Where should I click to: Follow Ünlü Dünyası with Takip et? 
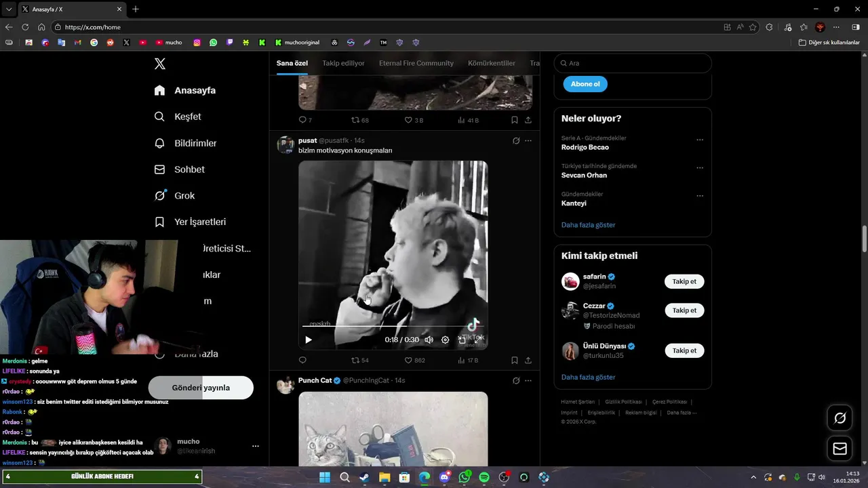[684, 350]
